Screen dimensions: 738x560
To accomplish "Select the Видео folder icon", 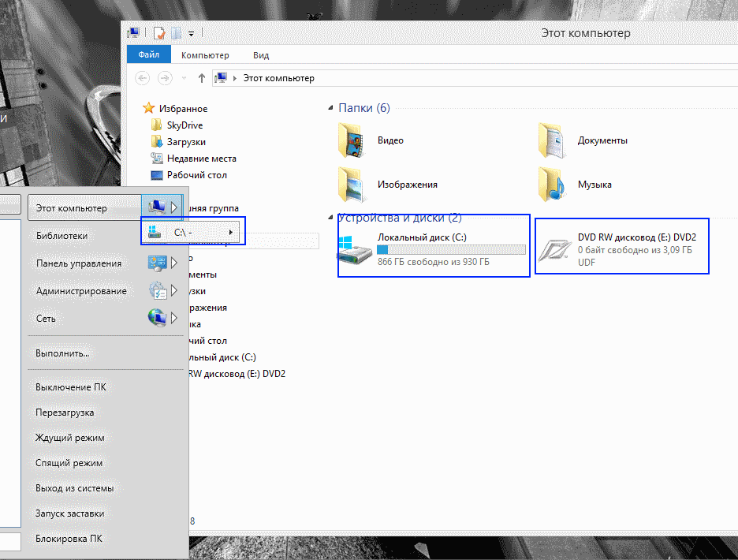I will click(351, 140).
